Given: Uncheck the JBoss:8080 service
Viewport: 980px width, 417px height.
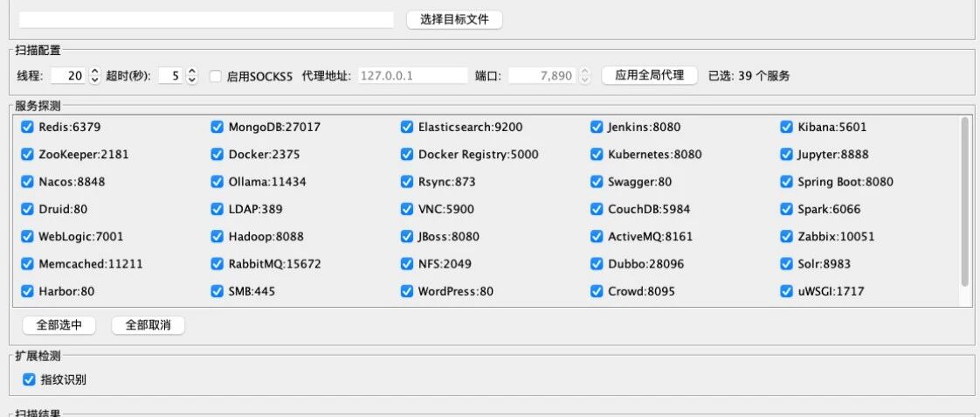Looking at the screenshot, I should pyautogui.click(x=407, y=236).
